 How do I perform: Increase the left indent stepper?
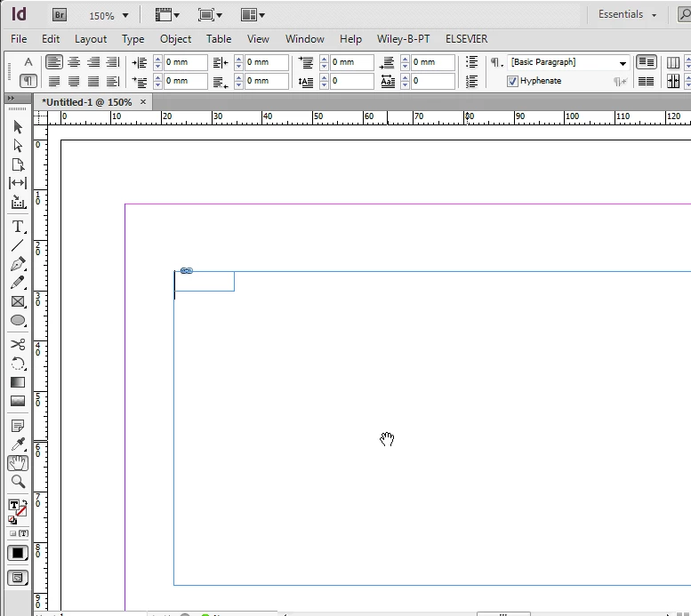tap(157, 59)
